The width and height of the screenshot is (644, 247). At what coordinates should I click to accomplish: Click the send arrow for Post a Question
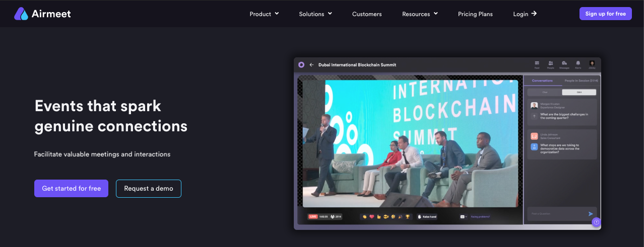591,214
